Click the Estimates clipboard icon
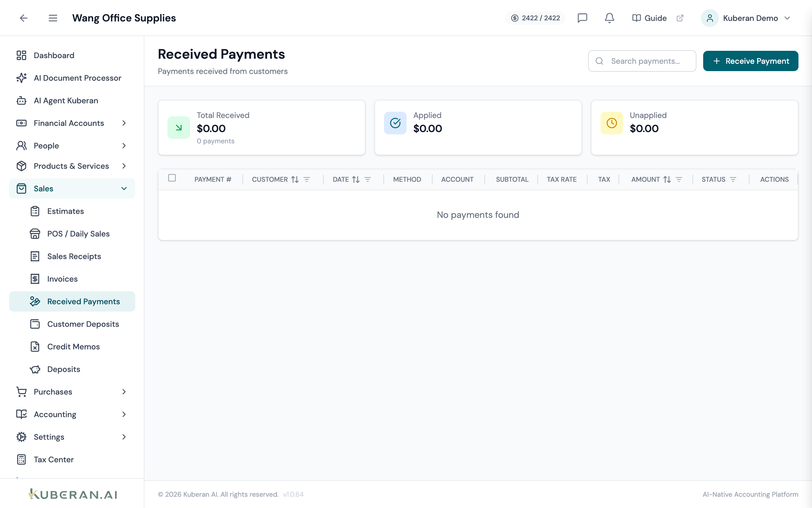The height and width of the screenshot is (508, 812). [x=35, y=211]
